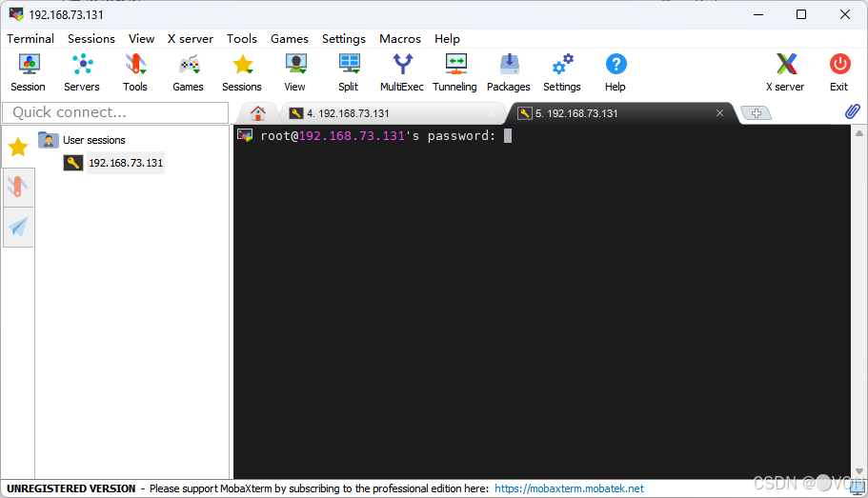Viewport: 868px width, 498px height.
Task: Select the 192.168.73.131 saved session entry
Action: (126, 163)
